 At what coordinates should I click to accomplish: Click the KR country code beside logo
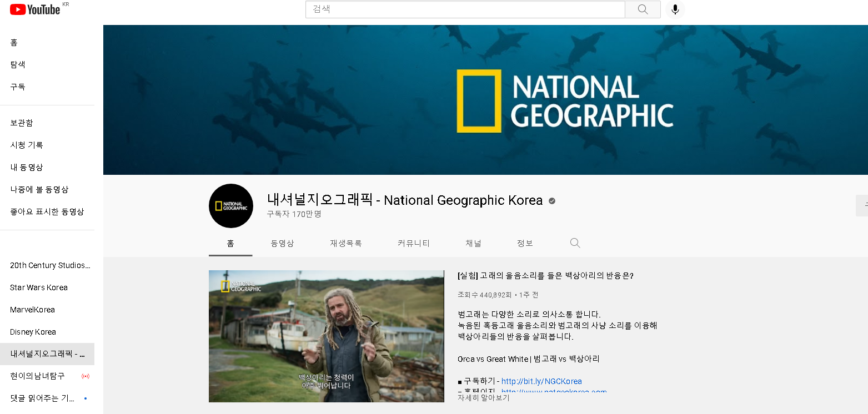(66, 4)
